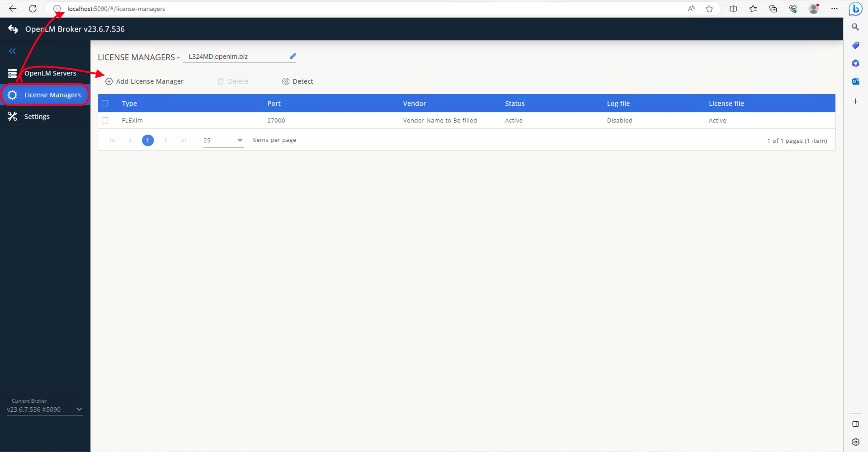Click the Detect icon
Image resolution: width=868 pixels, height=452 pixels.
click(285, 81)
